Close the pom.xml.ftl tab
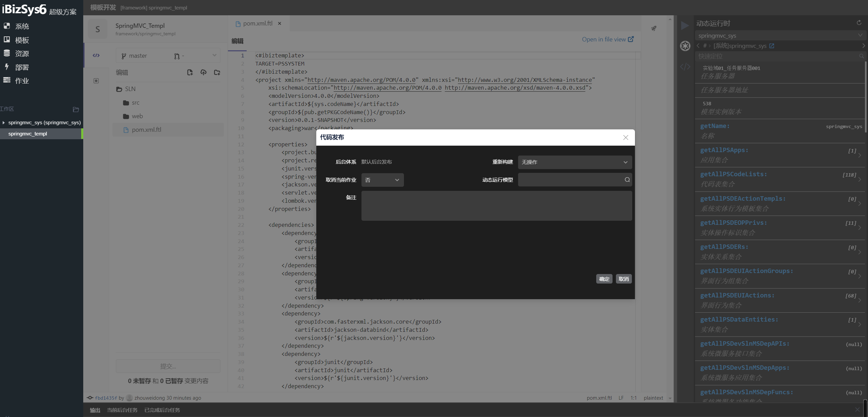 [x=280, y=23]
